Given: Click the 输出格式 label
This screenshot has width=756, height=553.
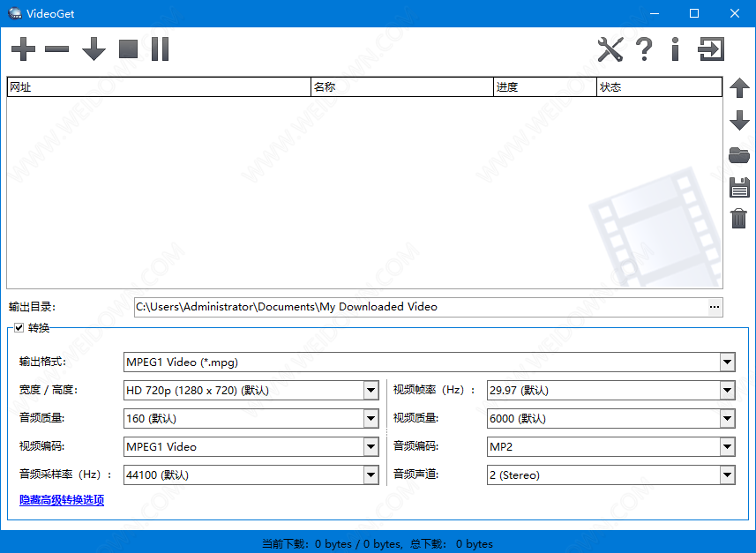Looking at the screenshot, I should click(43, 362).
